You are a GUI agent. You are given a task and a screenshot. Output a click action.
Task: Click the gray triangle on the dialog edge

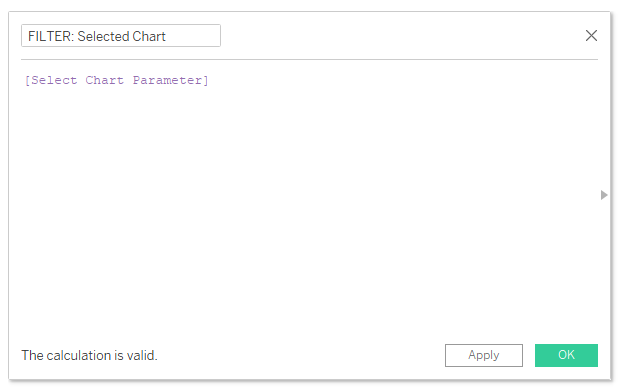[x=604, y=195]
